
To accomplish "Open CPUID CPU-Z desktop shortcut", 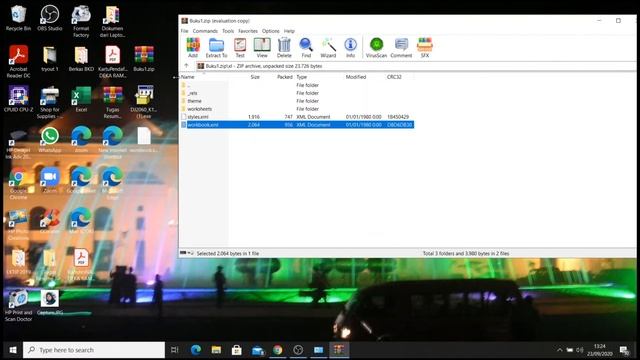I will [x=18, y=99].
